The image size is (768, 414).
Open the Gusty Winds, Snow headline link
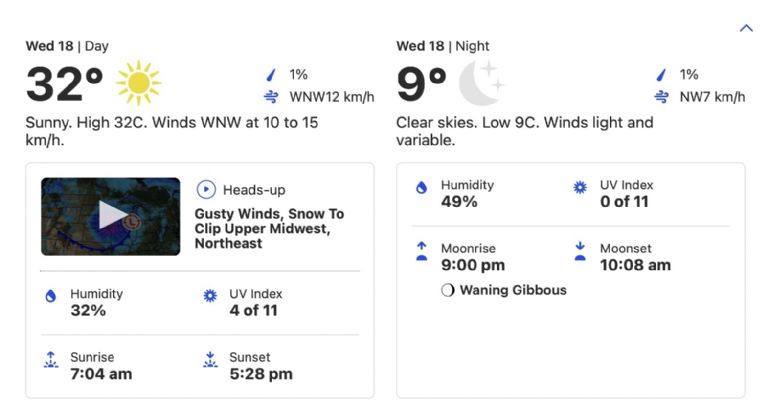coord(268,228)
